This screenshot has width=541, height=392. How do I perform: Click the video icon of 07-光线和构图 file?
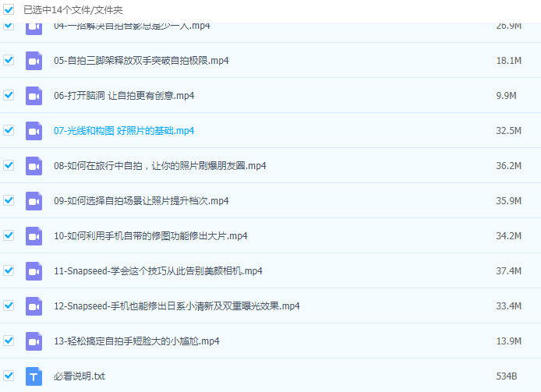tap(34, 131)
